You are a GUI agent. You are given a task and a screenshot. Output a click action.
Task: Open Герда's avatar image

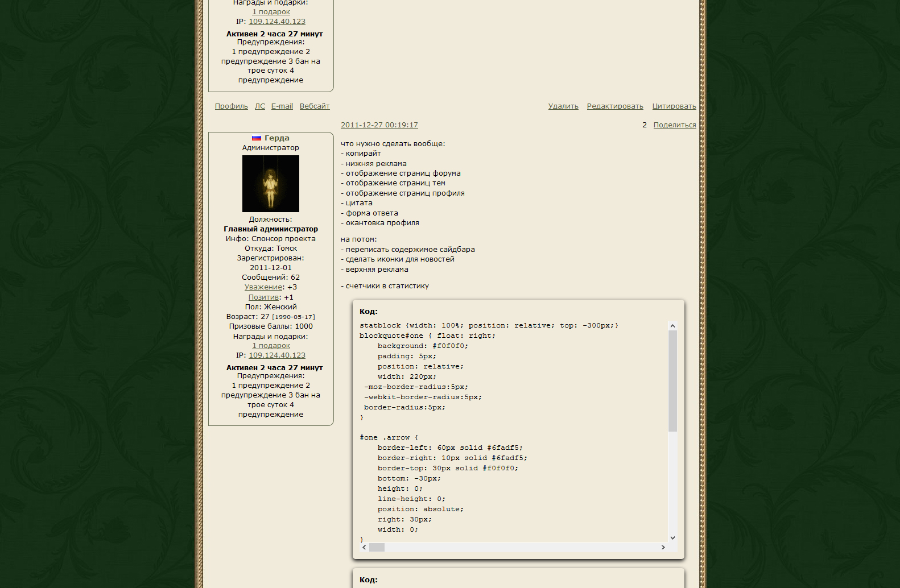point(270,184)
